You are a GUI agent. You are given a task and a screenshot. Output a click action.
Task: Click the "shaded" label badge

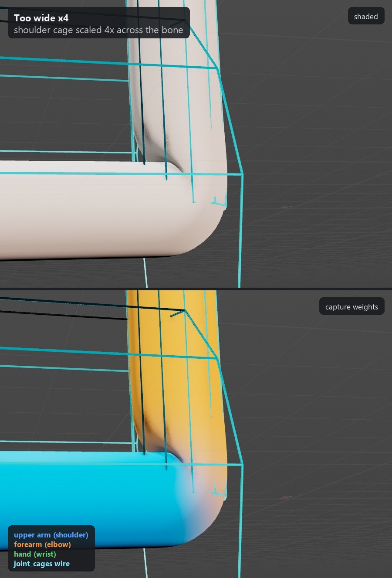point(366,16)
